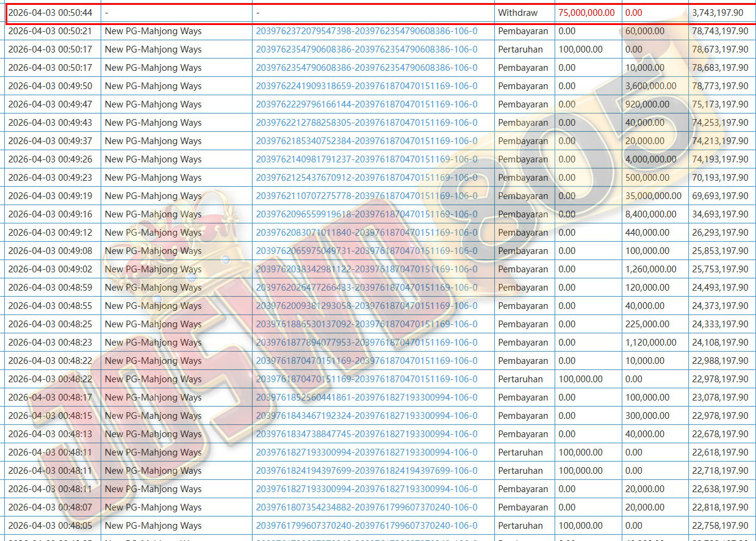Viewport: 756px width, 541px height.
Task: Open transaction link starting with 2039761824194397699
Action: click(367, 471)
